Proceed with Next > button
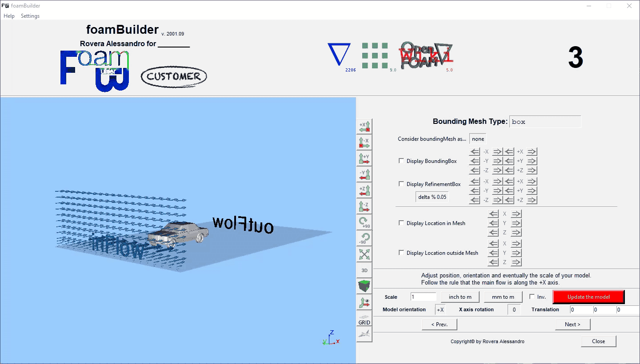Viewport: 640px width, 364px height. click(573, 324)
